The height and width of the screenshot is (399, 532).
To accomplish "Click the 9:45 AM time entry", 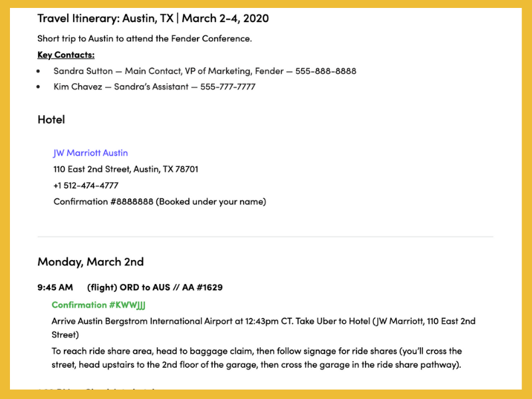I will [55, 287].
